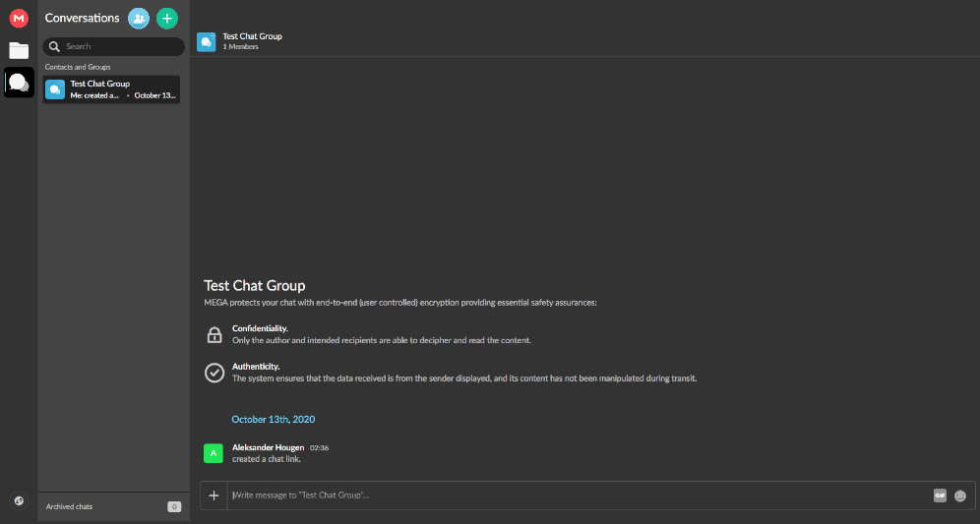
Task: Open the emoji picker smiley icon
Action: tap(960, 495)
